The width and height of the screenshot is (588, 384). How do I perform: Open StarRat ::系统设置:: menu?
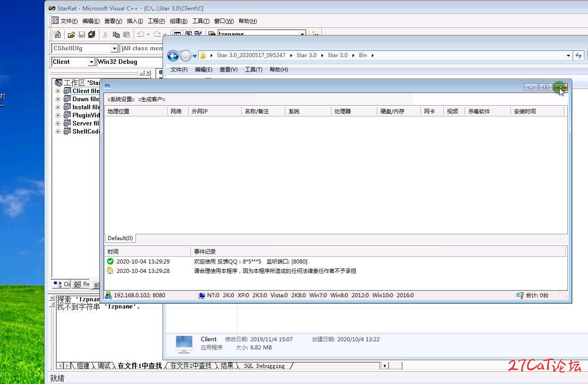(121, 99)
